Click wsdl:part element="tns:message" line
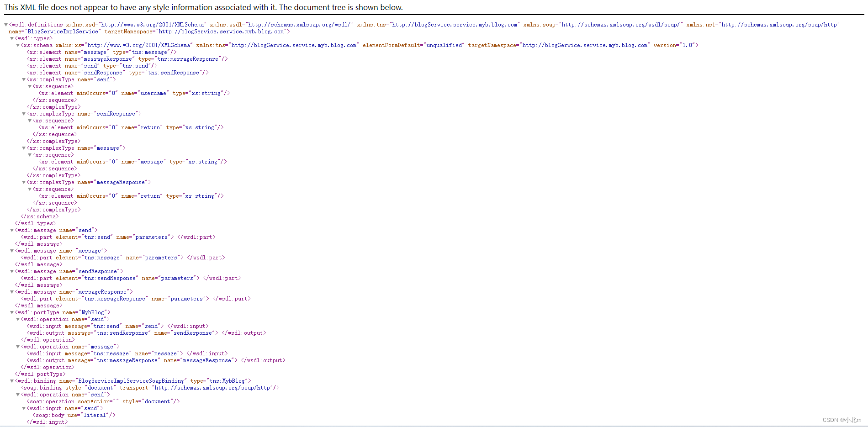The width and height of the screenshot is (868, 427). point(123,258)
